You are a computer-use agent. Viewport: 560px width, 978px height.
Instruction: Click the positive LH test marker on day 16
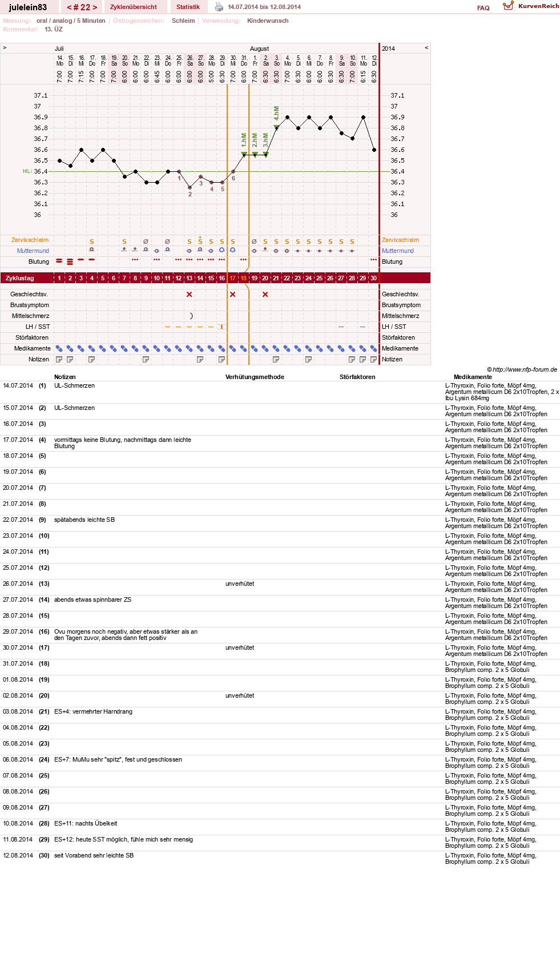tap(222, 327)
